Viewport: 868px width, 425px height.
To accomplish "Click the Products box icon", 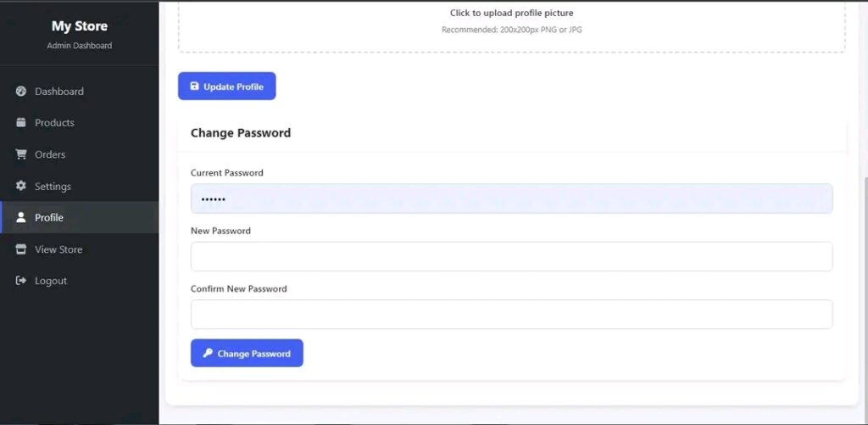I will [21, 122].
